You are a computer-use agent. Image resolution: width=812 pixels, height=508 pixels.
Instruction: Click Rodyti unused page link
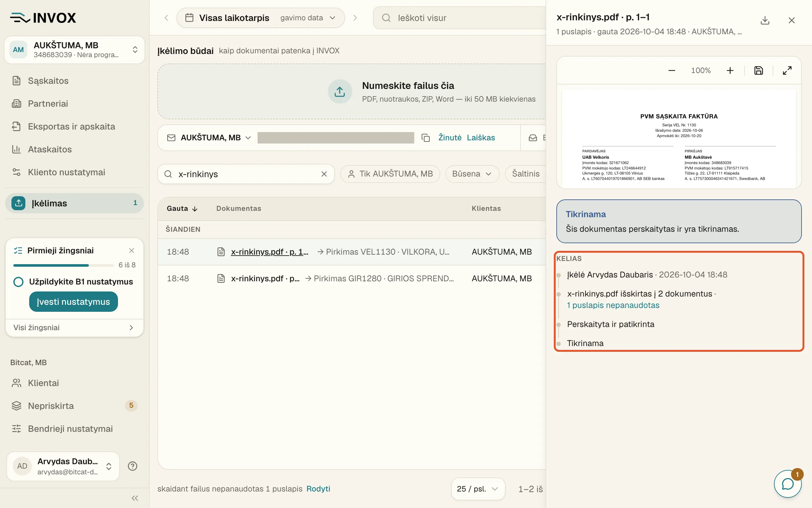(318, 489)
